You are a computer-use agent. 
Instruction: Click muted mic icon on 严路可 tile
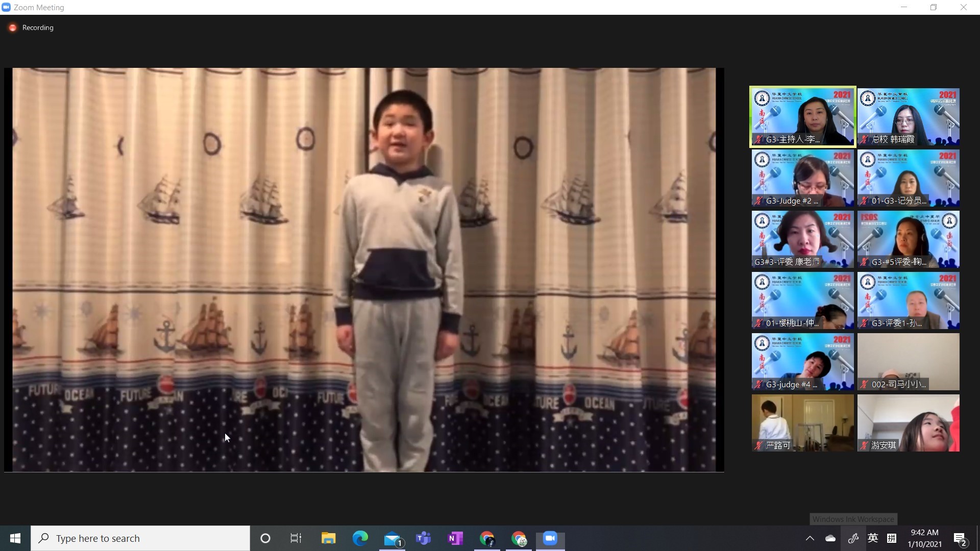(x=759, y=445)
